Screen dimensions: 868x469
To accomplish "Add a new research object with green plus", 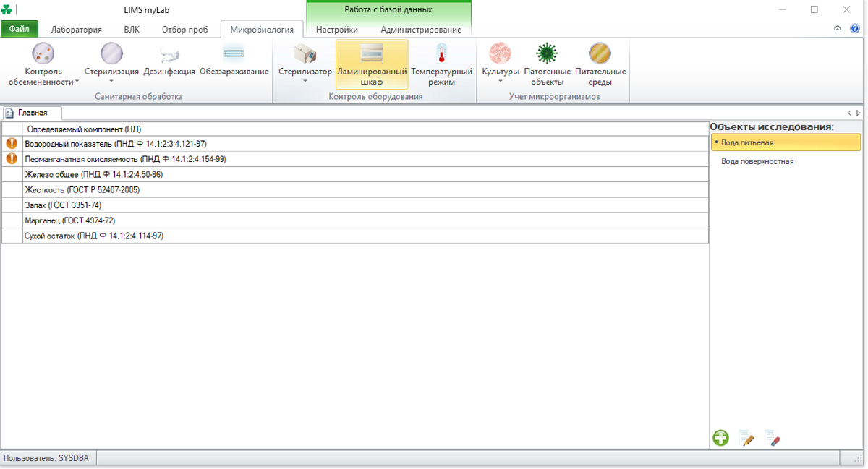I will coord(720,438).
